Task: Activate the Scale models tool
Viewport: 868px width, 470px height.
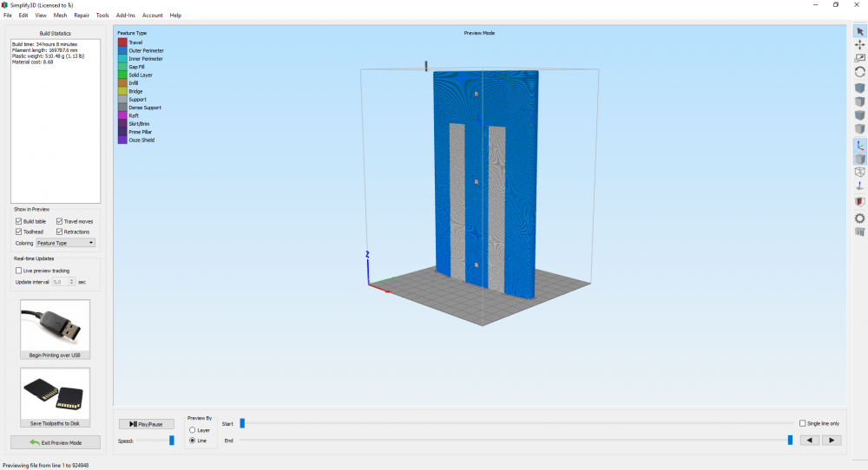Action: [859, 58]
